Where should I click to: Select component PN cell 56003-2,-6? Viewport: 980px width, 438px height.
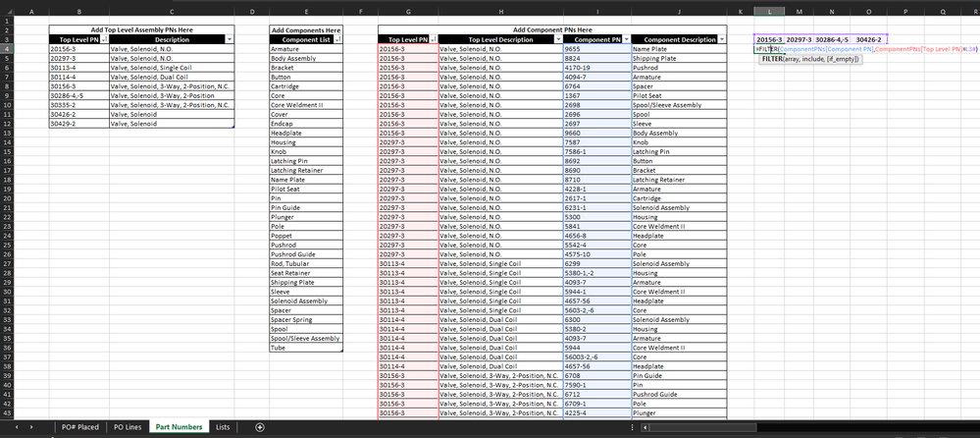[596, 357]
